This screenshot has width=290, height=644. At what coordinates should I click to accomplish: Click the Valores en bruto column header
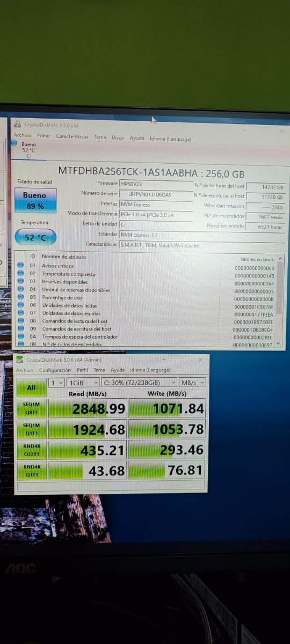pyautogui.click(x=257, y=259)
